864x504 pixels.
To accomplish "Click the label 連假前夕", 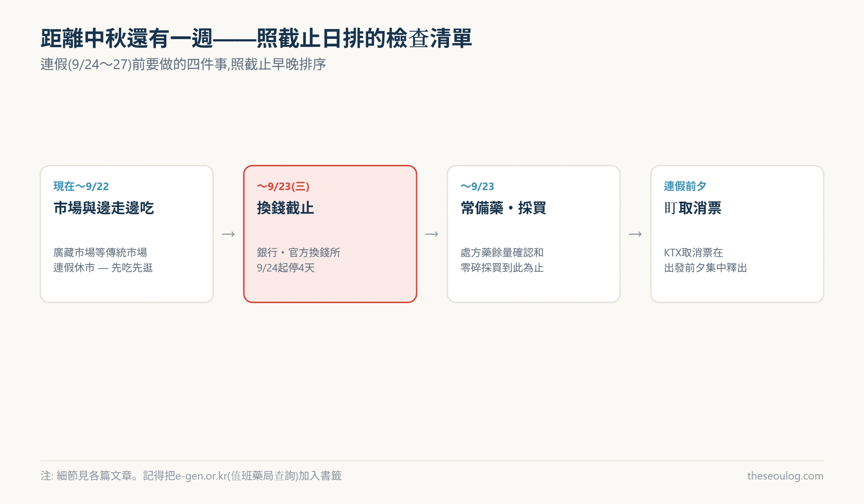I will click(685, 186).
